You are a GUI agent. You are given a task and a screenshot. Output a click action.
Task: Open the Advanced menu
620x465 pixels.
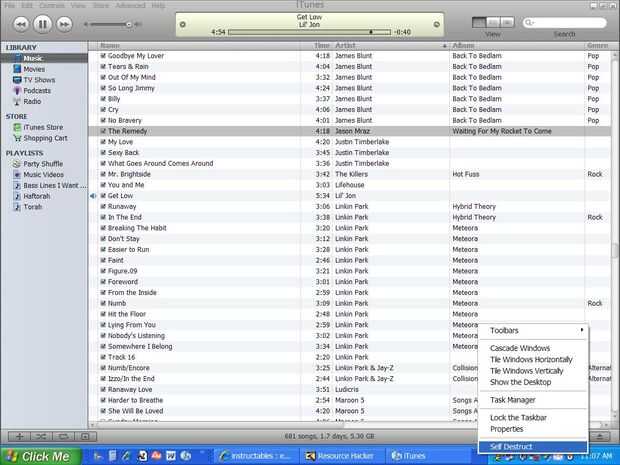pyautogui.click(x=130, y=6)
